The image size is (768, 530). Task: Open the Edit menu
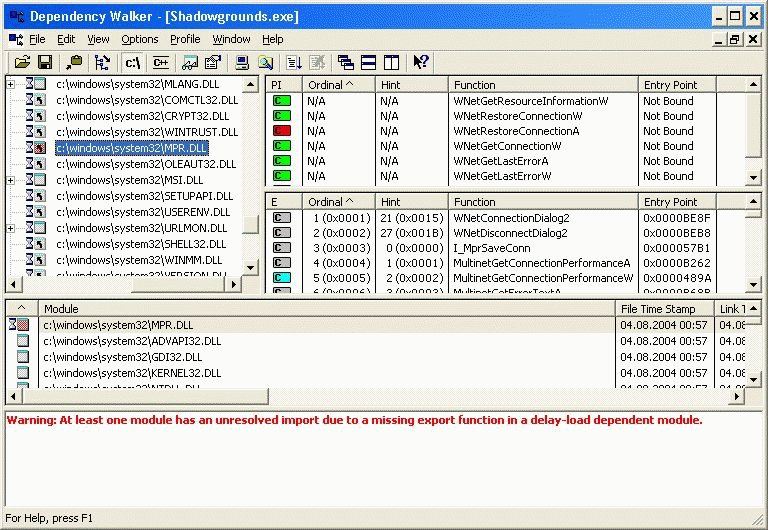[66, 39]
